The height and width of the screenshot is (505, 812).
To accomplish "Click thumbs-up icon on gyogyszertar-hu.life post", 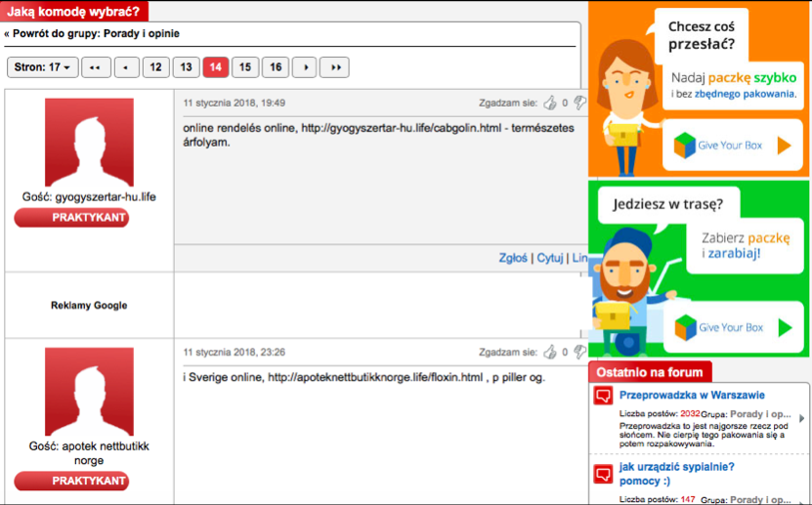I will click(550, 102).
